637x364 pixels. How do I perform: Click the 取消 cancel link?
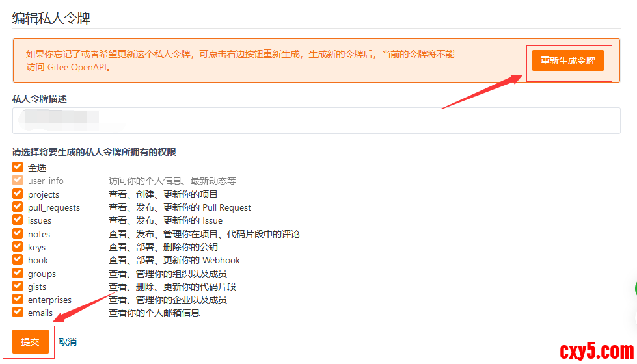(x=68, y=342)
